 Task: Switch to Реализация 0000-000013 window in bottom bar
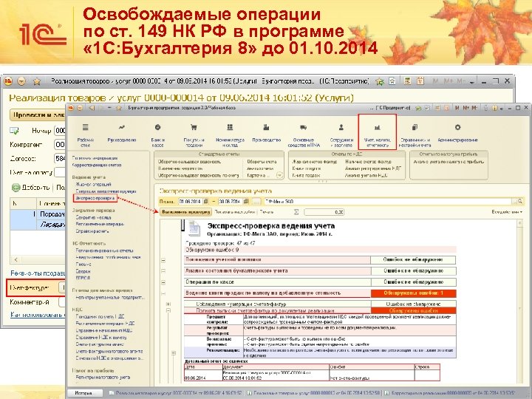point(313,393)
